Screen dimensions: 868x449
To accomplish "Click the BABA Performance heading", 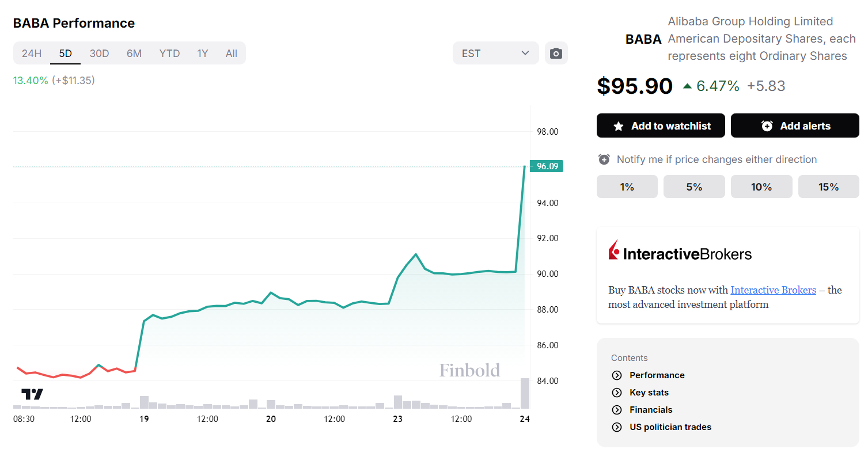I will click(74, 23).
